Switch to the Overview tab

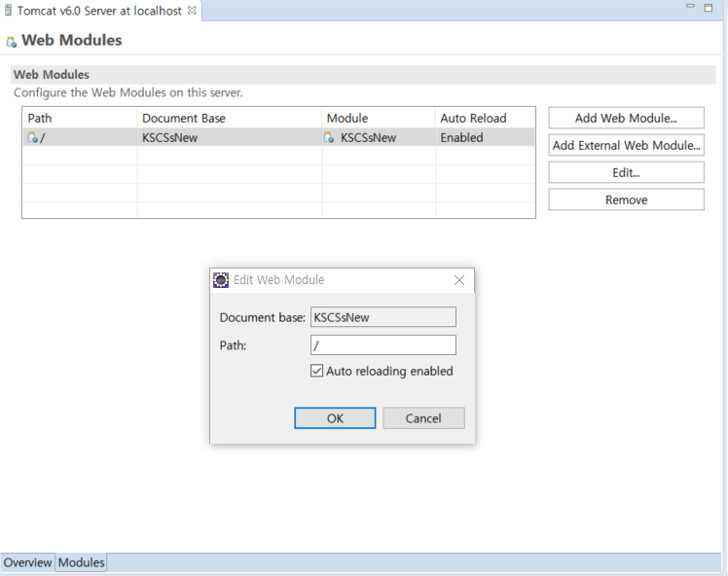(28, 562)
